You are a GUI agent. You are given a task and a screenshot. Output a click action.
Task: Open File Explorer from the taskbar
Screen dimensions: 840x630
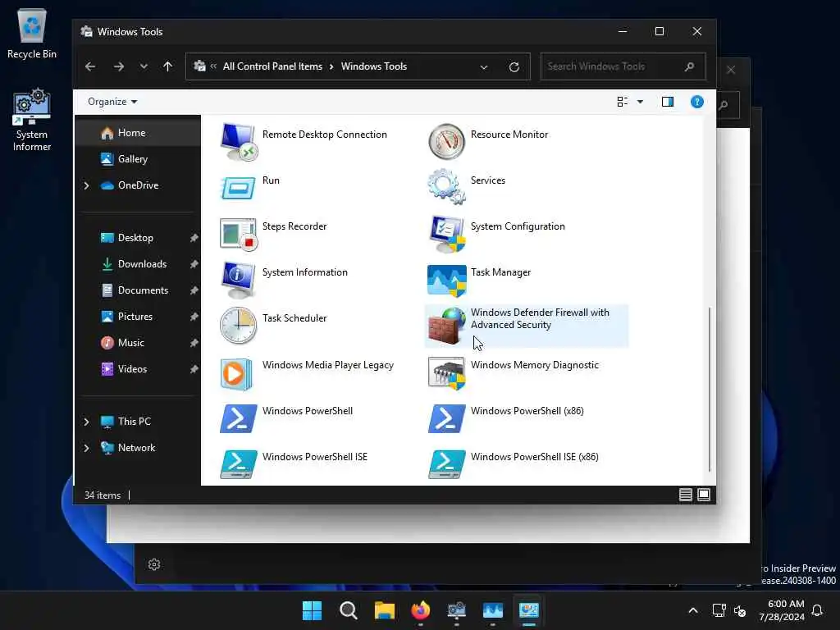click(x=384, y=610)
